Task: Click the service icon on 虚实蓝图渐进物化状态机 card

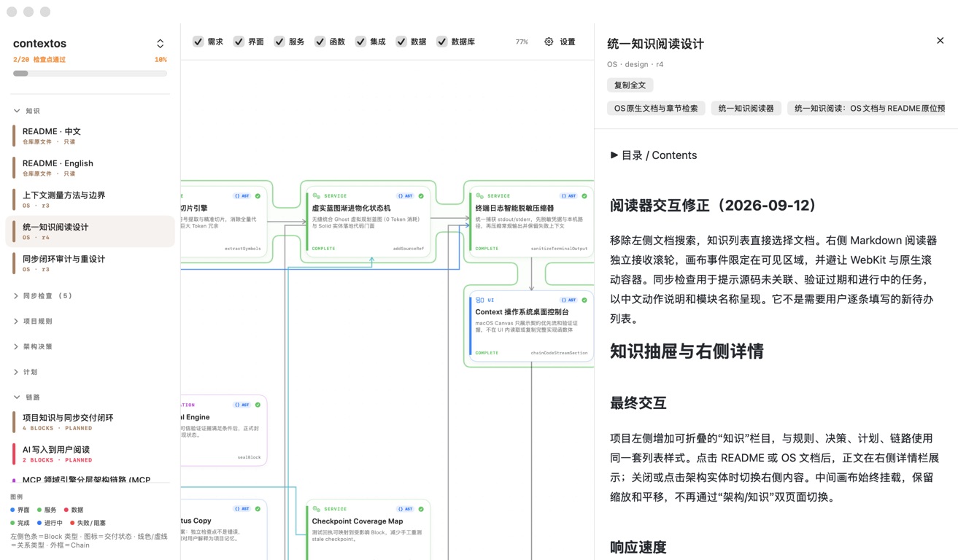Action: 317,196
